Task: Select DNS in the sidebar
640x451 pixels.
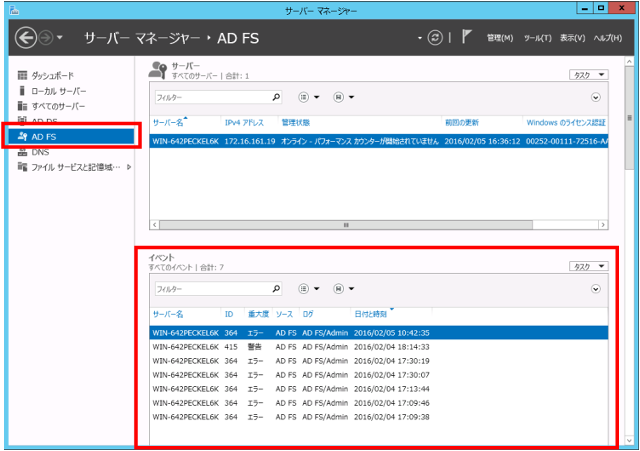Action: pos(40,152)
